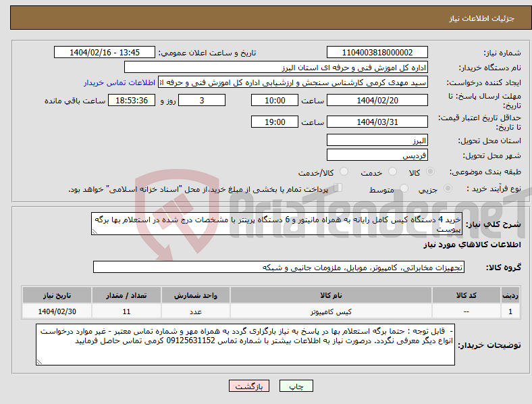Select the کالا/خدمت radio button

tap(344, 172)
